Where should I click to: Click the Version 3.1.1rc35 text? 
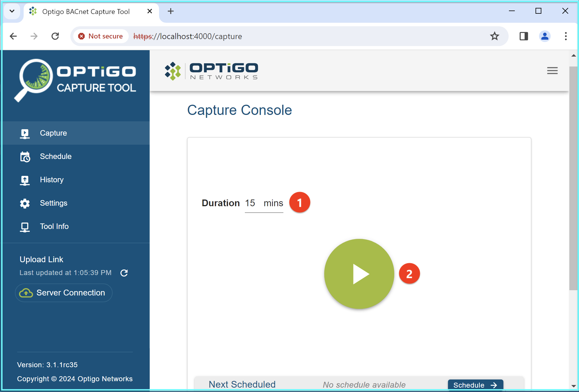click(47, 365)
